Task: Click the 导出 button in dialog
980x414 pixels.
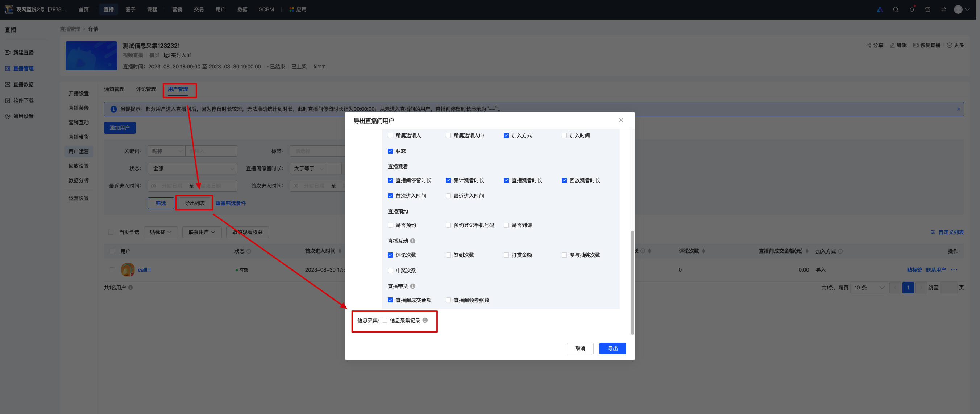Action: pos(612,348)
